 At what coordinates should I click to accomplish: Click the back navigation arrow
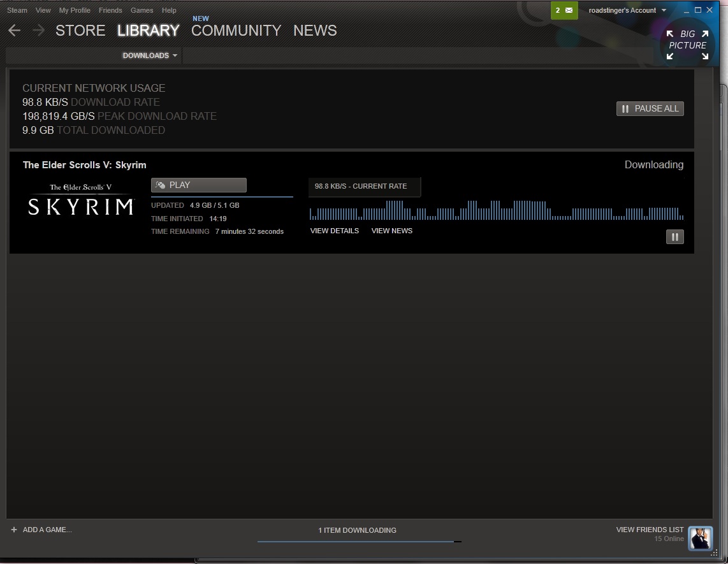point(15,31)
